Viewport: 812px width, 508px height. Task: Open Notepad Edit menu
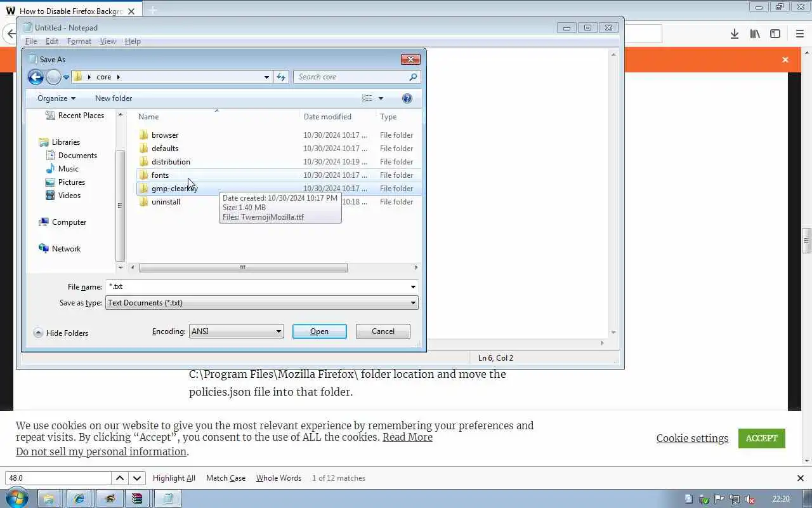tap(52, 41)
